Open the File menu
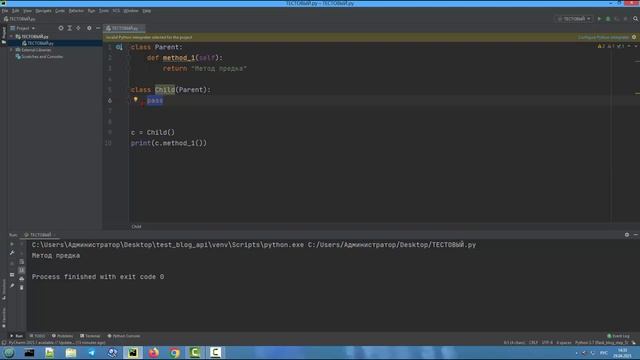Image resolution: width=640 pixels, height=360 pixels. 5,11
